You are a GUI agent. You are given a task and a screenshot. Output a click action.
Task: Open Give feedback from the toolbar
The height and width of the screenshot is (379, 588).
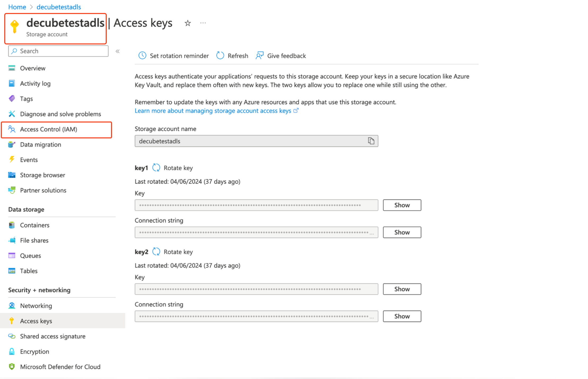pyautogui.click(x=281, y=56)
